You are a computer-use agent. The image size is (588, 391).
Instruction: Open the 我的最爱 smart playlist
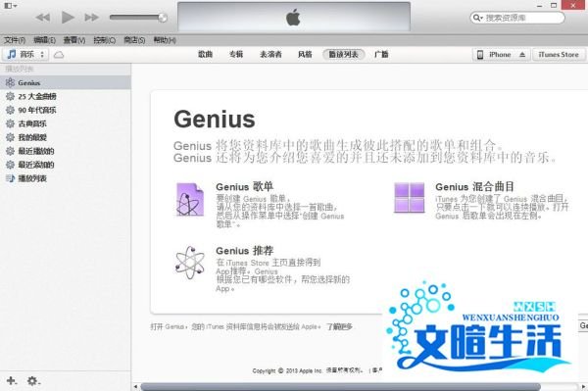tap(66, 137)
